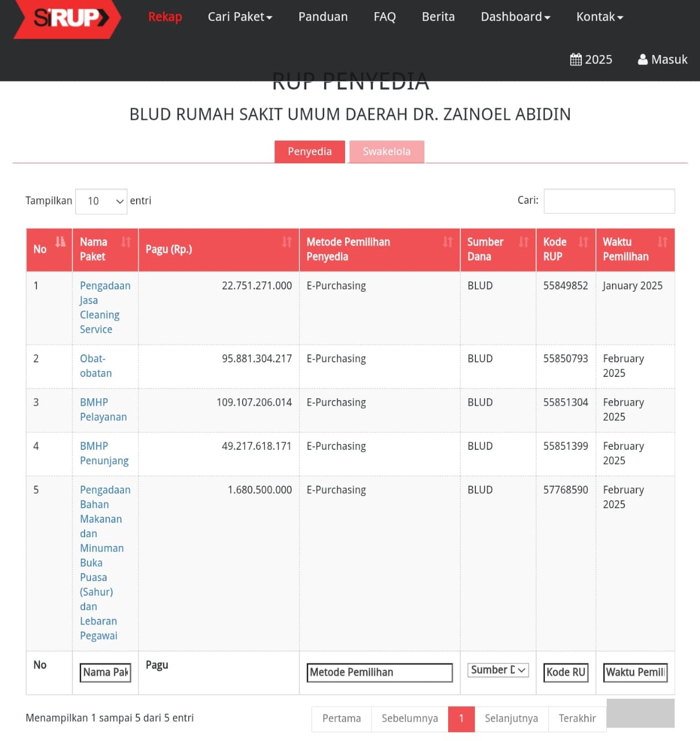700x741 pixels.
Task: Sort by Kode RUP column arrows
Action: click(583, 243)
